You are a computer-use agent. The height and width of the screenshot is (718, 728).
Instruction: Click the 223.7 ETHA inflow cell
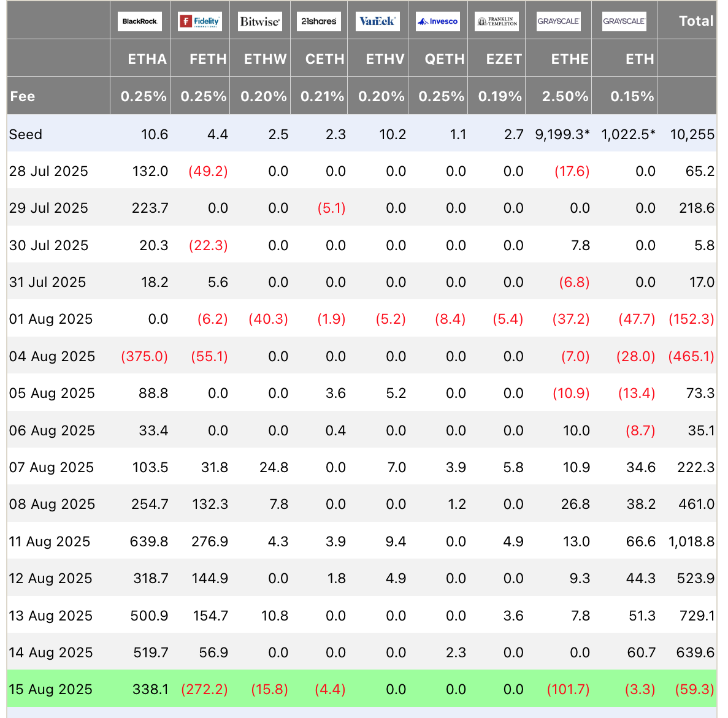click(150, 208)
